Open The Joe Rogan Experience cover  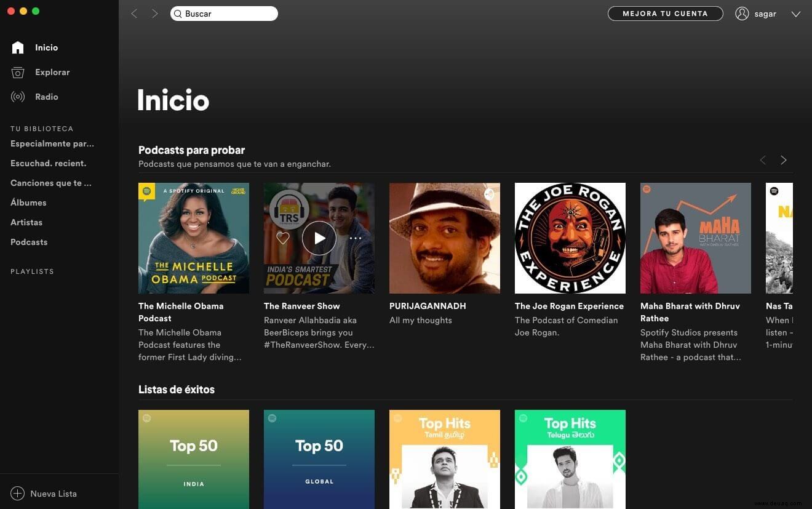[570, 238]
